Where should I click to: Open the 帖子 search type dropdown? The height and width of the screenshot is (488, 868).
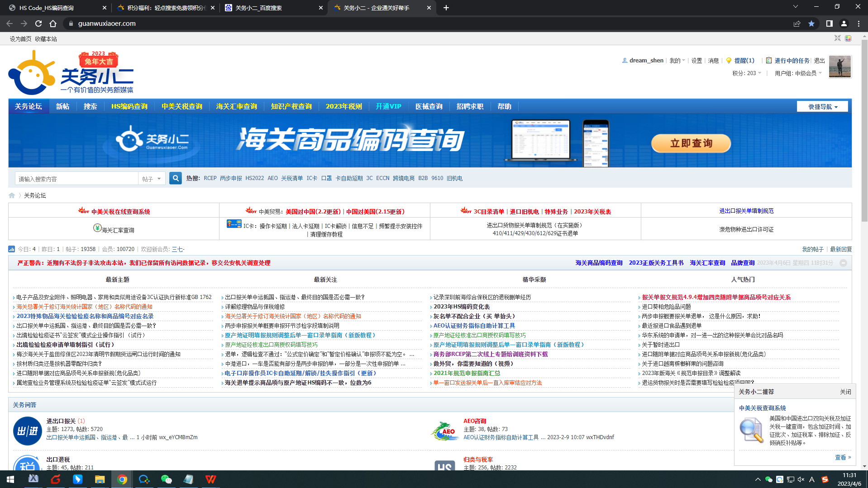(x=151, y=179)
